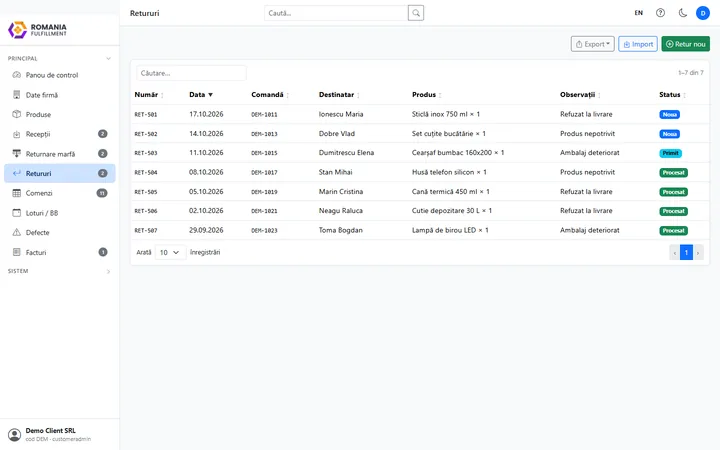
Task: Open Comenzi menu item
Action: point(60,193)
